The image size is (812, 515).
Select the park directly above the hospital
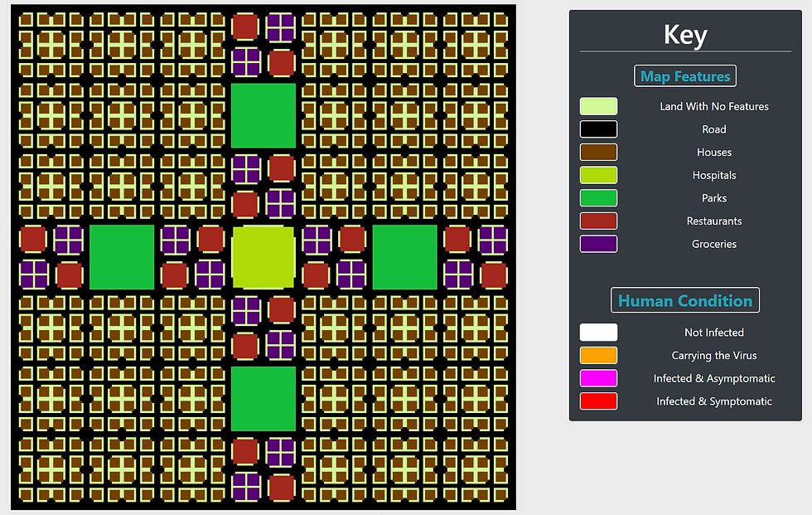(x=263, y=115)
